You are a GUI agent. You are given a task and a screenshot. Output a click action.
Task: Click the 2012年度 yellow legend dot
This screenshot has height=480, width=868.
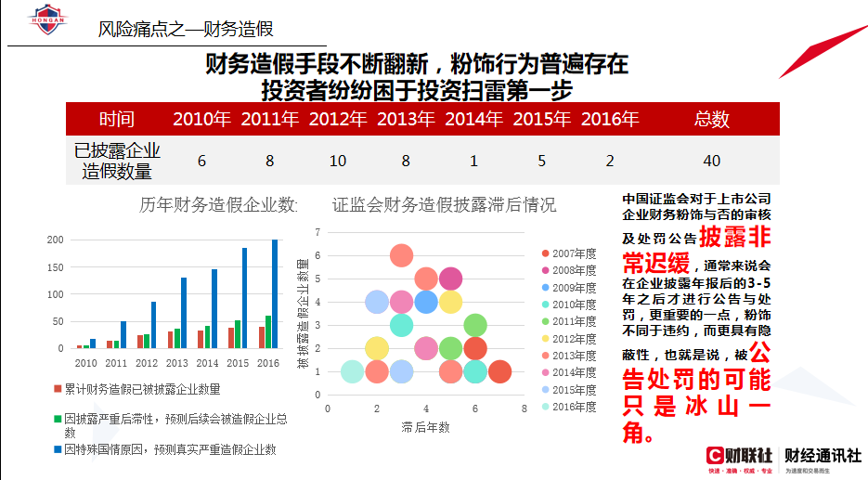tap(545, 339)
